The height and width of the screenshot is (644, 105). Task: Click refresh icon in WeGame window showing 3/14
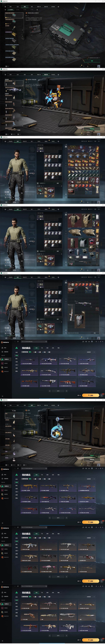pyautogui.click(x=18, y=341)
